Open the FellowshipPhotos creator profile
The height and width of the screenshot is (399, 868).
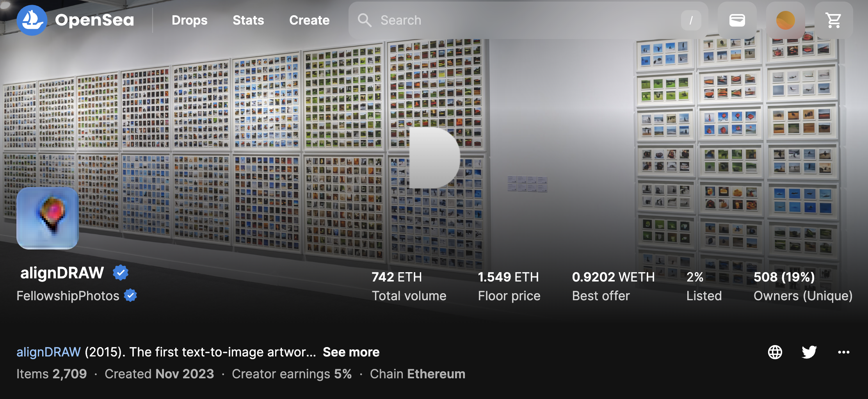click(68, 296)
